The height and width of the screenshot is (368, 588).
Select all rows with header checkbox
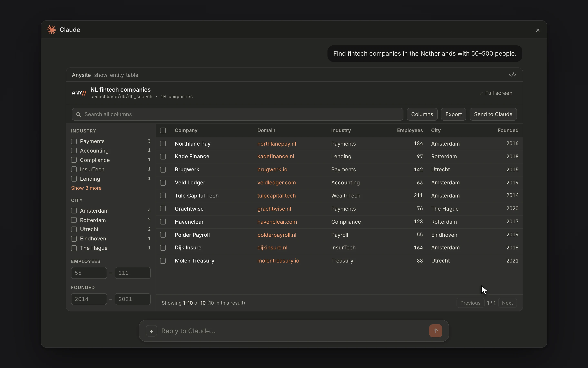[x=163, y=130]
